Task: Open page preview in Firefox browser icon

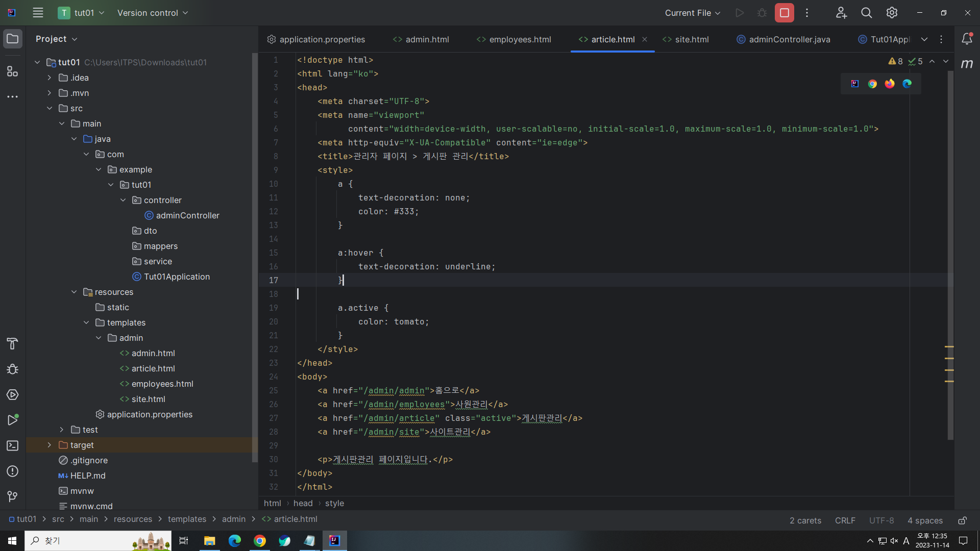Action: click(x=890, y=84)
